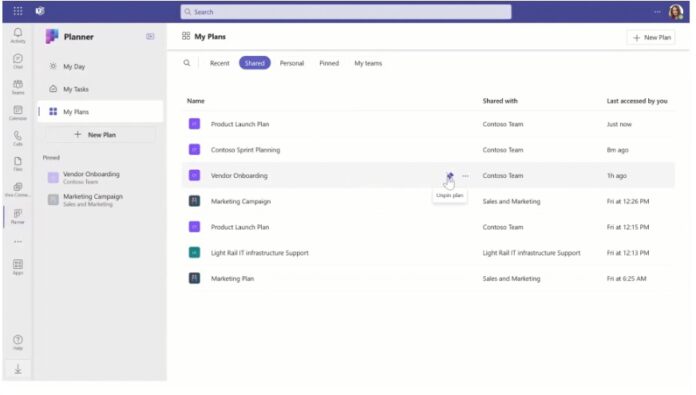Screen dimensions: 696x395
Task: Select My Plans in sidebar
Action: pyautogui.click(x=100, y=111)
